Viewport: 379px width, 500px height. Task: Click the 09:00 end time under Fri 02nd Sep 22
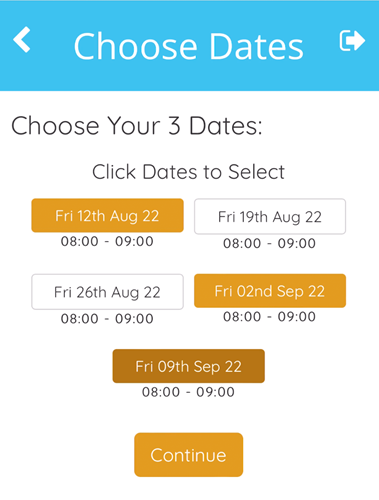297,317
